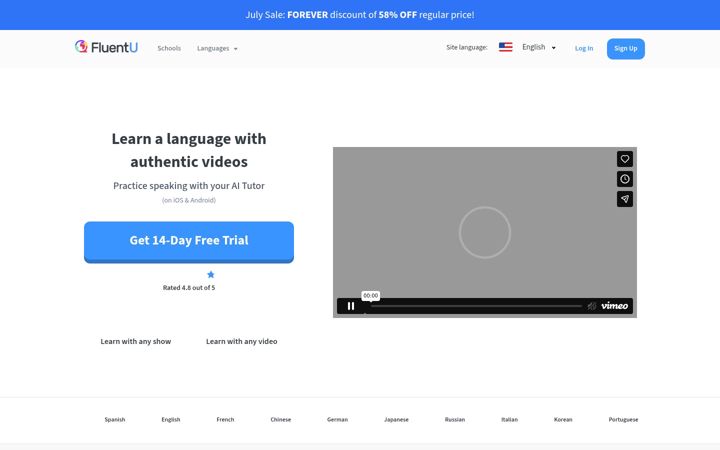Click the loading spinner on the video

coord(484,232)
